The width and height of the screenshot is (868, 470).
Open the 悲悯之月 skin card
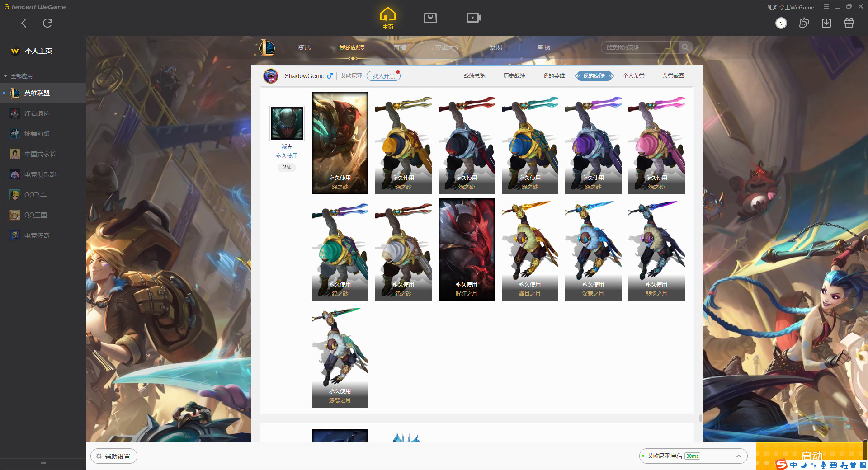click(656, 250)
